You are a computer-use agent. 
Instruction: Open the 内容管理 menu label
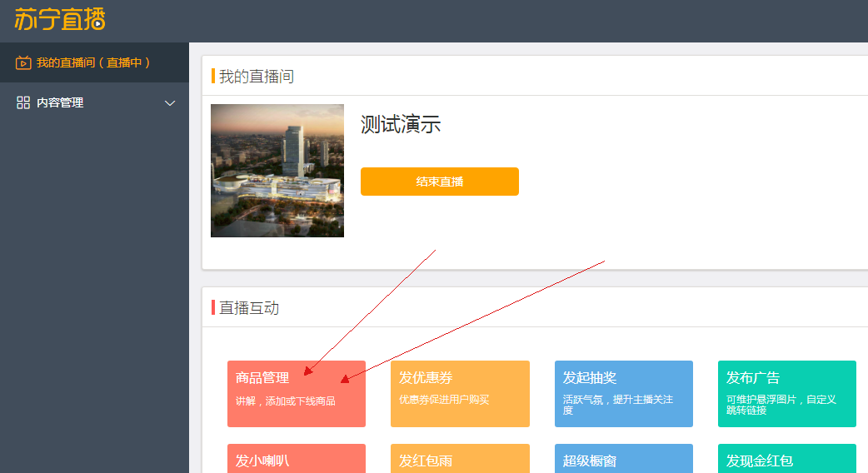click(x=60, y=102)
